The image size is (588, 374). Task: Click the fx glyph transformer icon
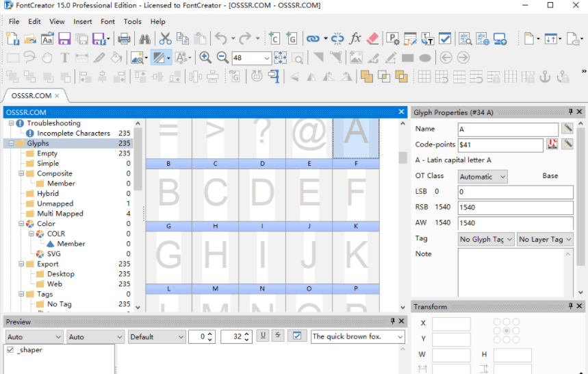(x=355, y=39)
